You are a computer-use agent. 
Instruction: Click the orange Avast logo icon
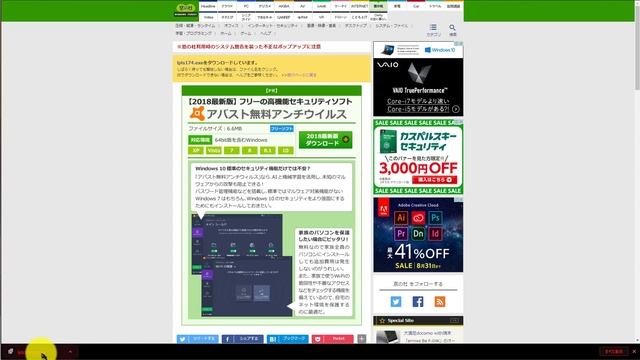tap(197, 113)
